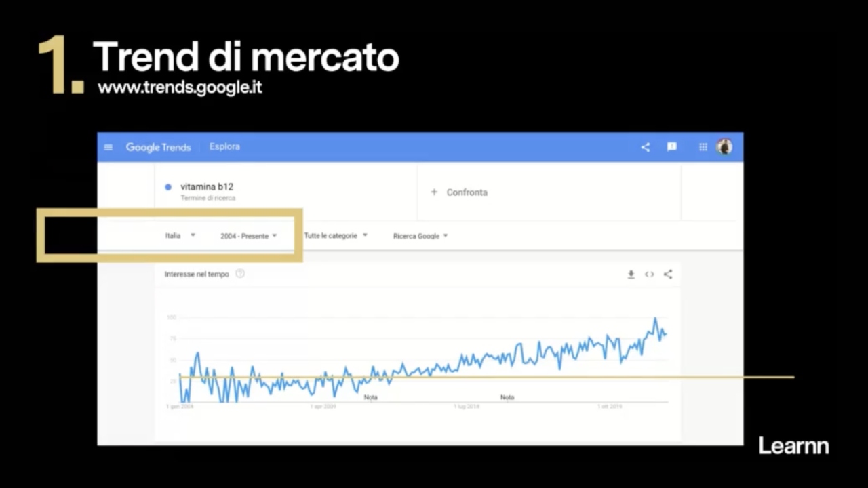Change search type via Ricerca Google dropdown

(419, 235)
